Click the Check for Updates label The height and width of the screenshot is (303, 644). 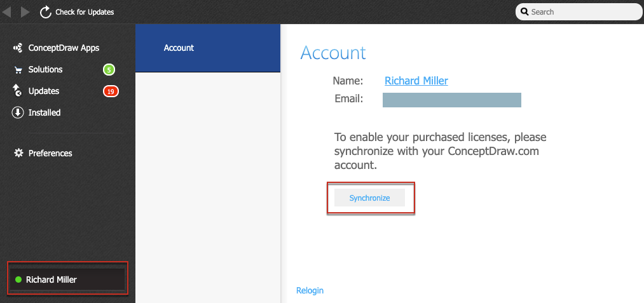coord(85,12)
